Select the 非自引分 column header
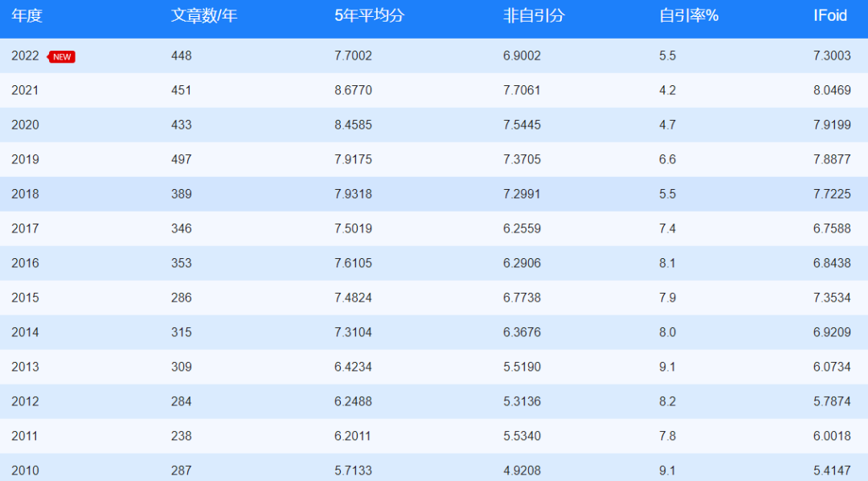868x481 pixels. point(534,15)
